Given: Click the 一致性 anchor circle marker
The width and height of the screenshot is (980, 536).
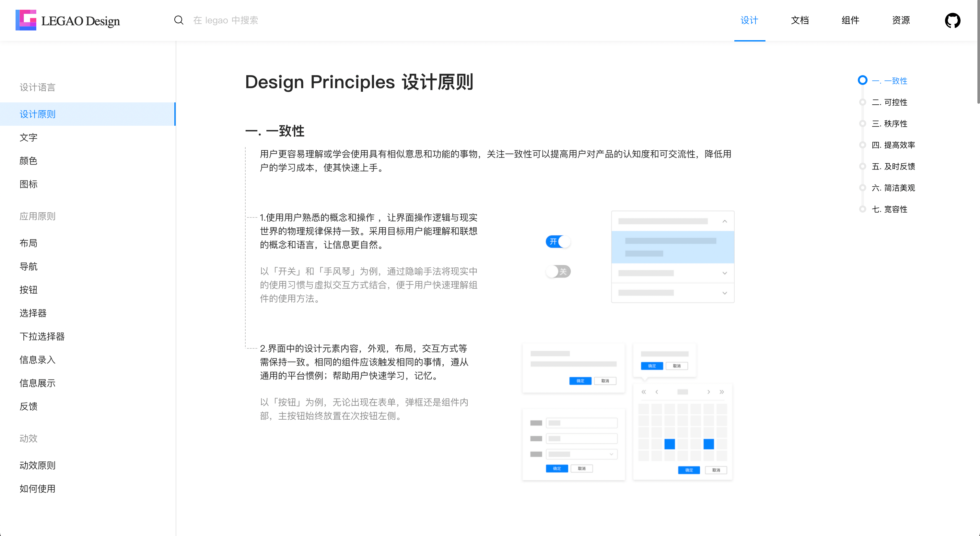Looking at the screenshot, I should click(x=862, y=80).
